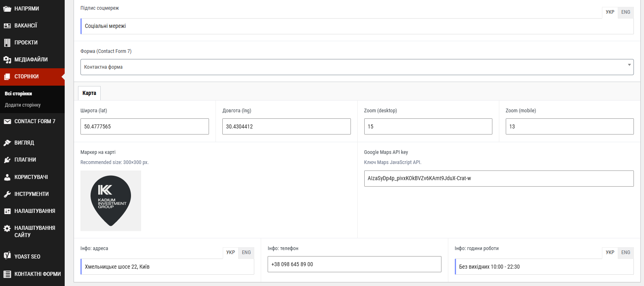The height and width of the screenshot is (286, 644).
Task: Expand the Контактна форма dropdown
Action: 357,67
